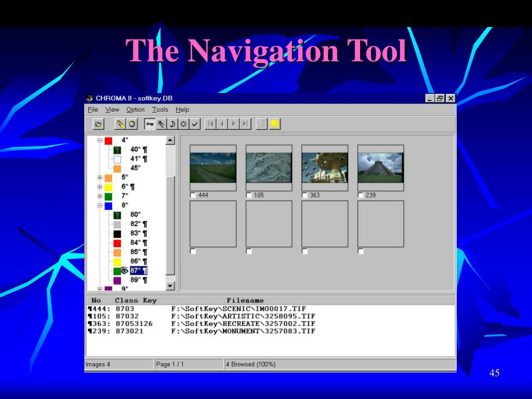Click black swatch of class 83*
Viewport: 532px width, 399px height.
117,234
